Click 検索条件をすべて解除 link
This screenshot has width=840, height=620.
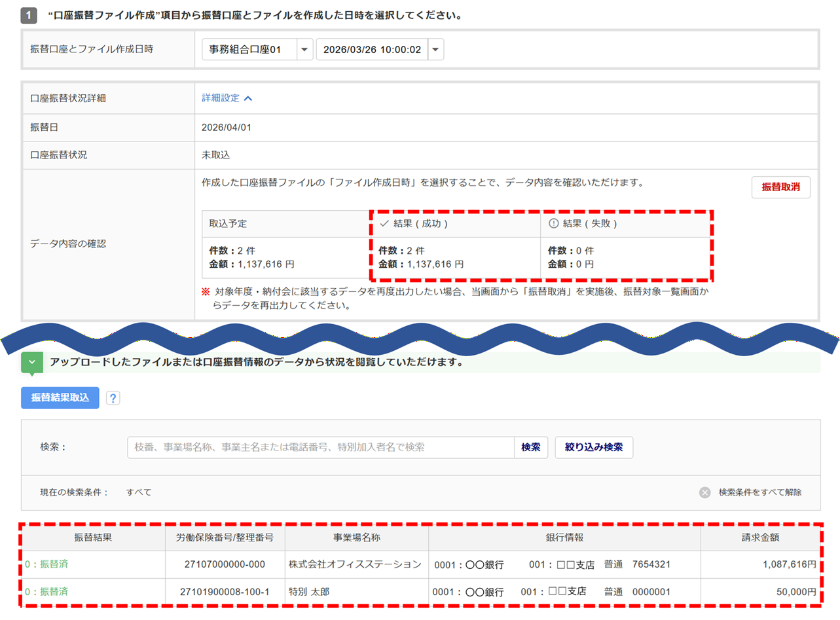pos(759,492)
